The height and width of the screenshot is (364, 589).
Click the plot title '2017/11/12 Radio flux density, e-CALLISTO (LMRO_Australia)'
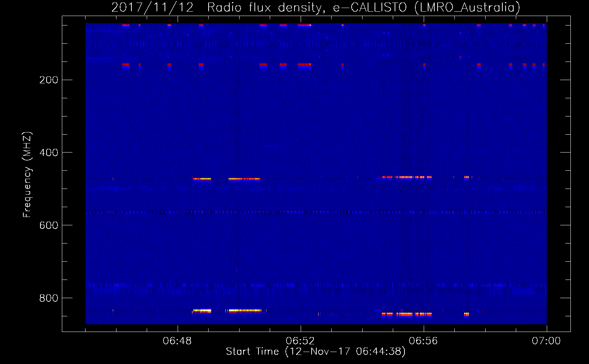pos(316,8)
